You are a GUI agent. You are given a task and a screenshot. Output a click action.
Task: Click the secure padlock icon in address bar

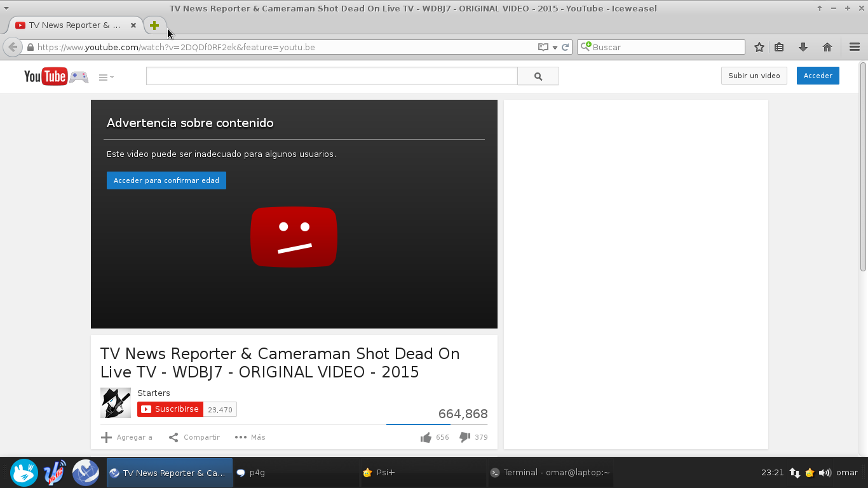30,47
